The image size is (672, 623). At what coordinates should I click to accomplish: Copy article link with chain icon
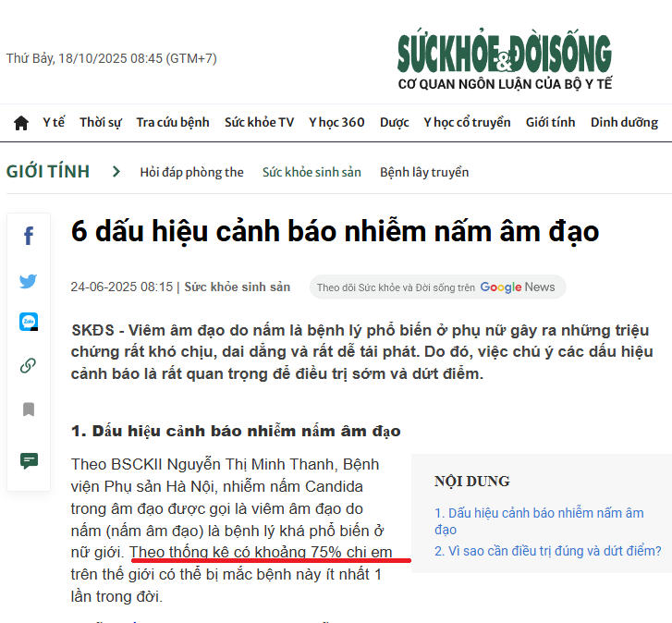(29, 365)
